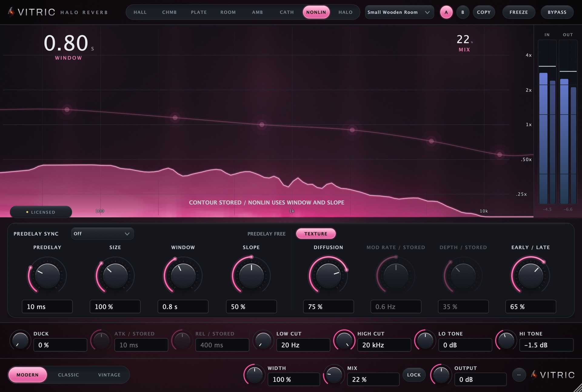Image resolution: width=582 pixels, height=392 pixels.
Task: Select the PLATE reverb algorithm tab
Action: pyautogui.click(x=199, y=12)
